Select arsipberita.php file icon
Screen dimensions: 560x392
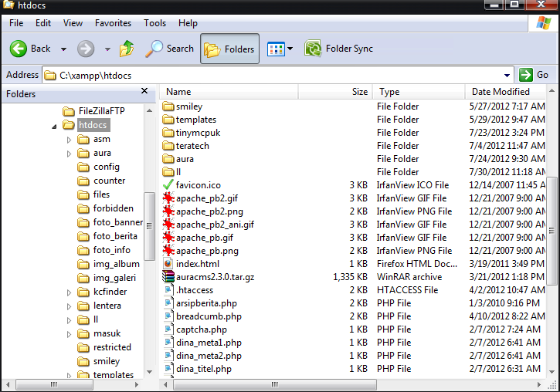pos(168,303)
